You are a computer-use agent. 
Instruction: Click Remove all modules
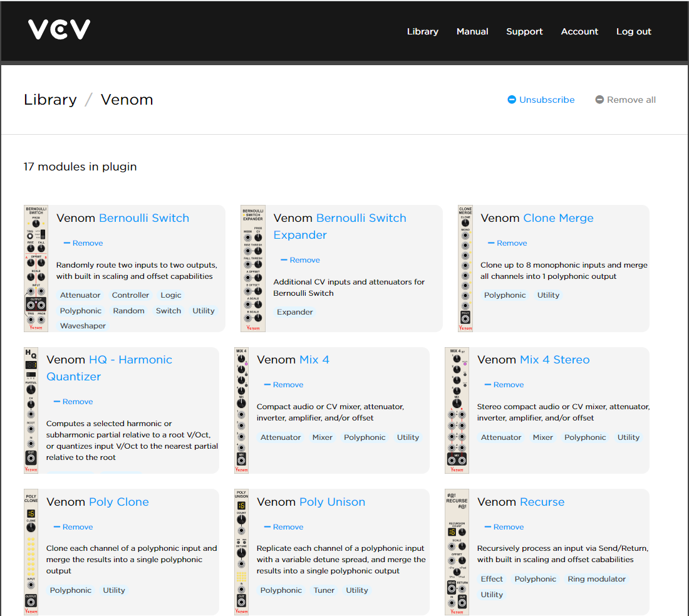tap(625, 100)
